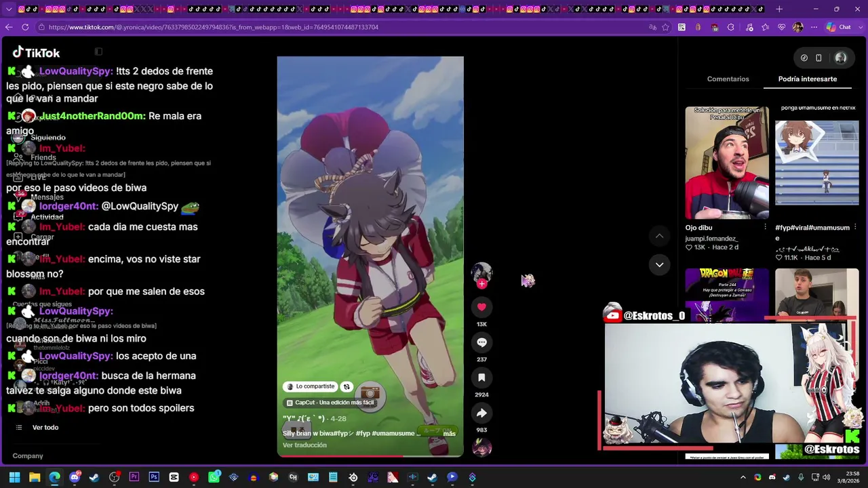
Task: Open the CapCut taskbar icon
Action: (174, 477)
